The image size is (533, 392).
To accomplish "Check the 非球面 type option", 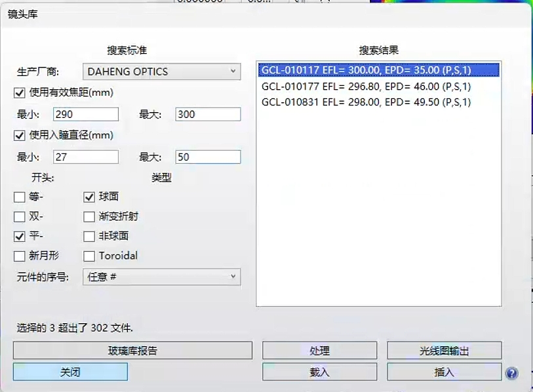I will pos(89,236).
